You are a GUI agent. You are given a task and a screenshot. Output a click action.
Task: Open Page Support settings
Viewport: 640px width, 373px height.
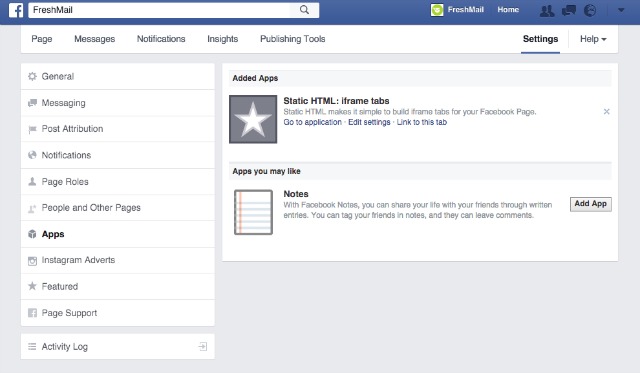point(118,313)
